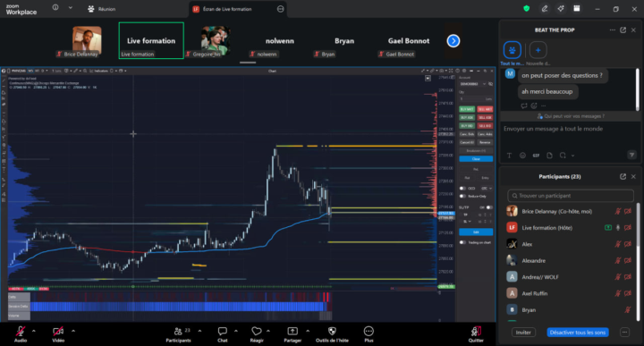Attach a file in chat composer
The image size is (644, 346).
pos(549,156)
